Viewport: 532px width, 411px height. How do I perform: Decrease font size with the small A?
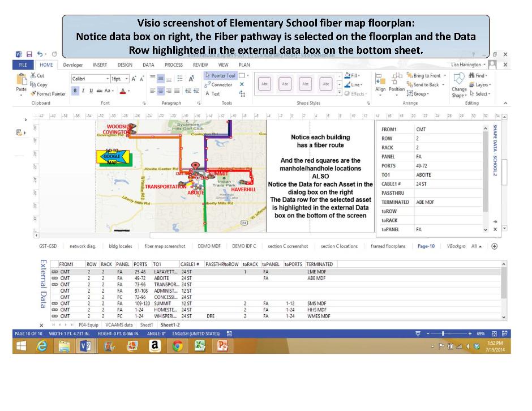[142, 79]
